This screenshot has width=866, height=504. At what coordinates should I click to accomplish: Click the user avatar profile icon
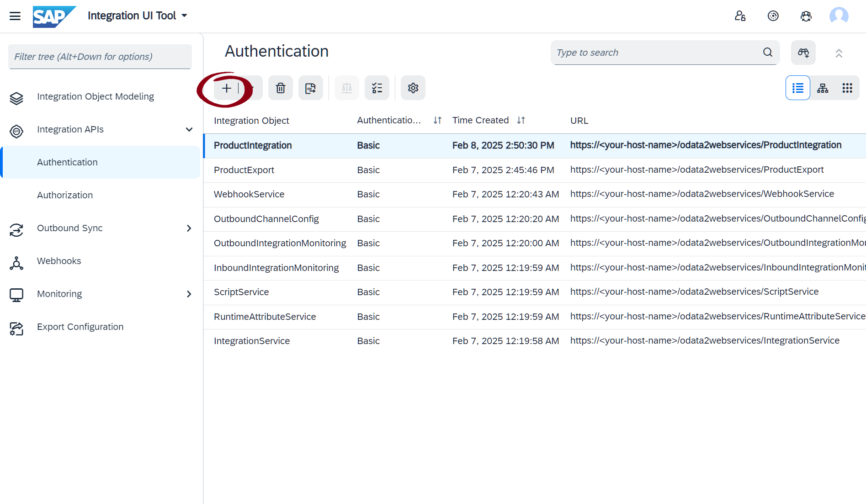(839, 16)
